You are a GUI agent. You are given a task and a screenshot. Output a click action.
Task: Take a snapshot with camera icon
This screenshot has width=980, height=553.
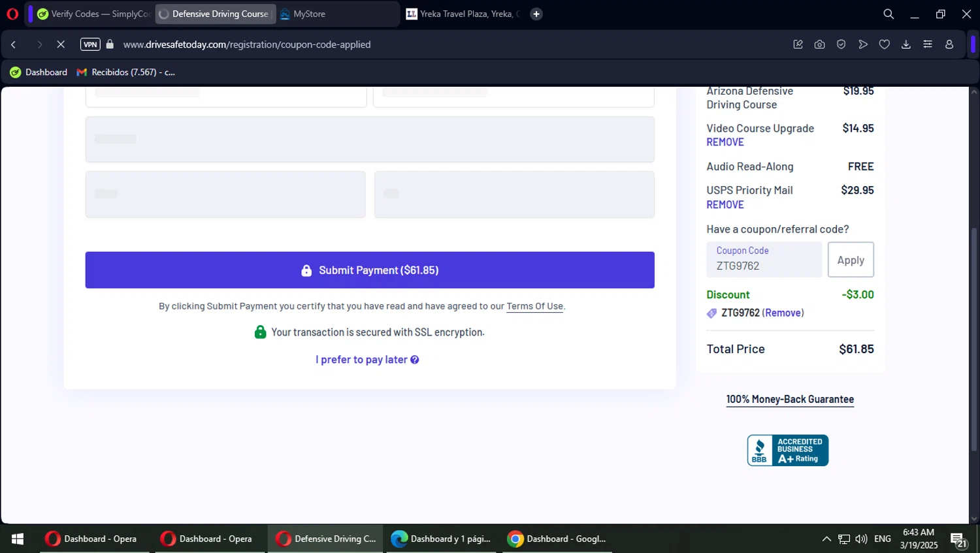(x=819, y=44)
